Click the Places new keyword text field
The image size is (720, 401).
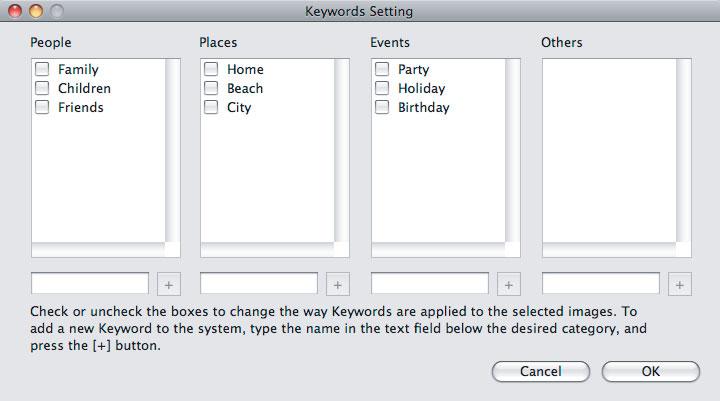259,283
